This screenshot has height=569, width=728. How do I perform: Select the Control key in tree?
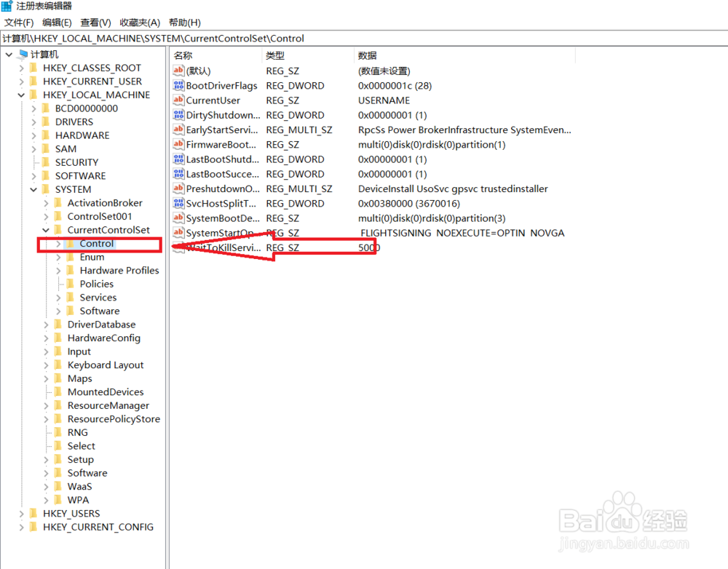point(96,244)
